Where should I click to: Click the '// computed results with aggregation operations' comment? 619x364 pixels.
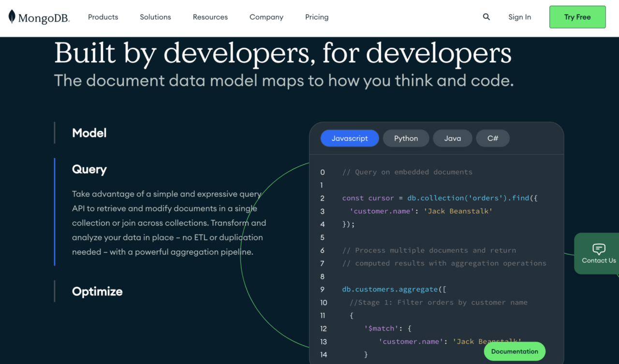click(444, 263)
